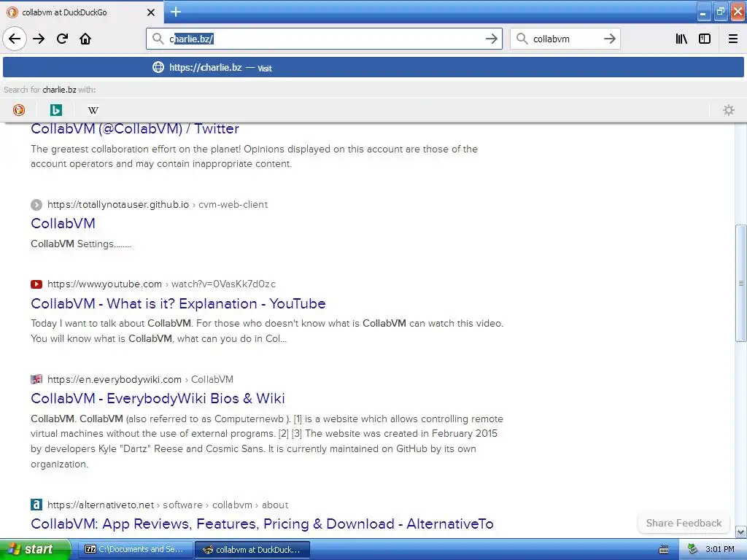Viewport: 747px width, 560px height.
Task: Open CollabVM (@CollabVM) / Twitter result
Action: [135, 128]
